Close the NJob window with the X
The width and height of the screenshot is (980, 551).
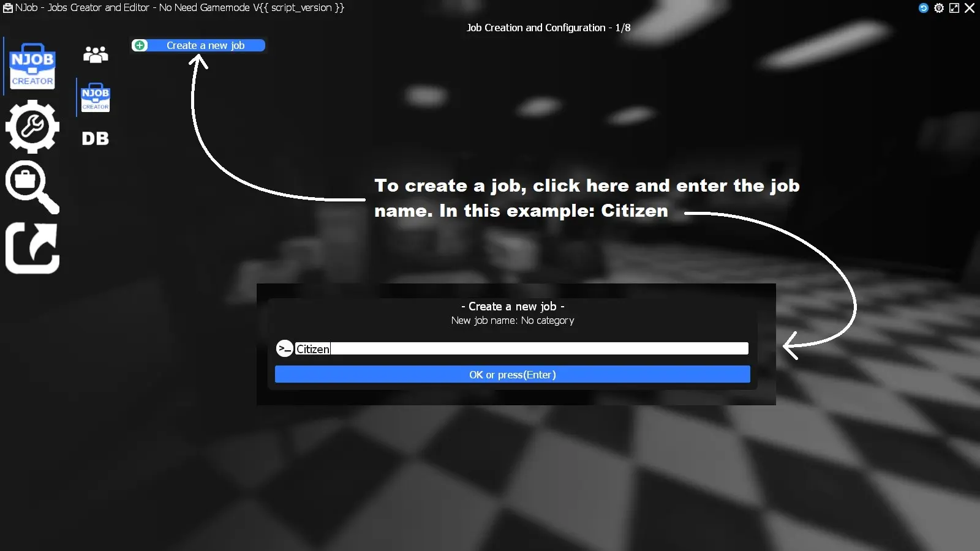tap(970, 8)
